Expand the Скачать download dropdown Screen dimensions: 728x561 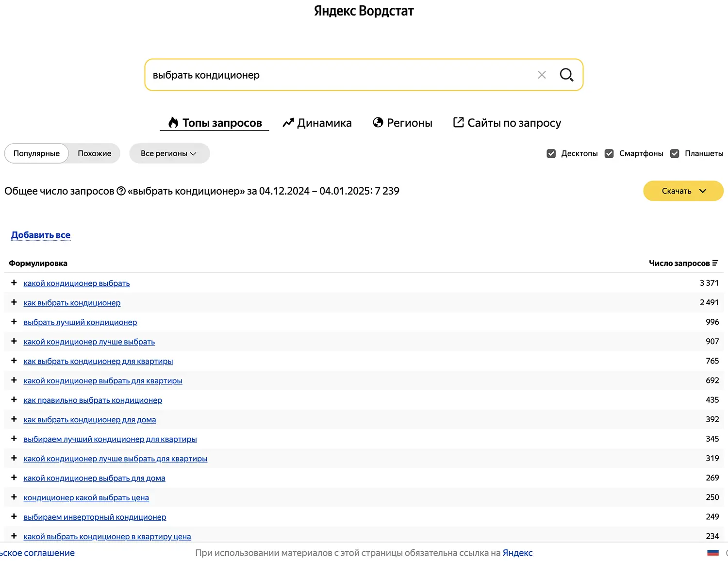(683, 191)
